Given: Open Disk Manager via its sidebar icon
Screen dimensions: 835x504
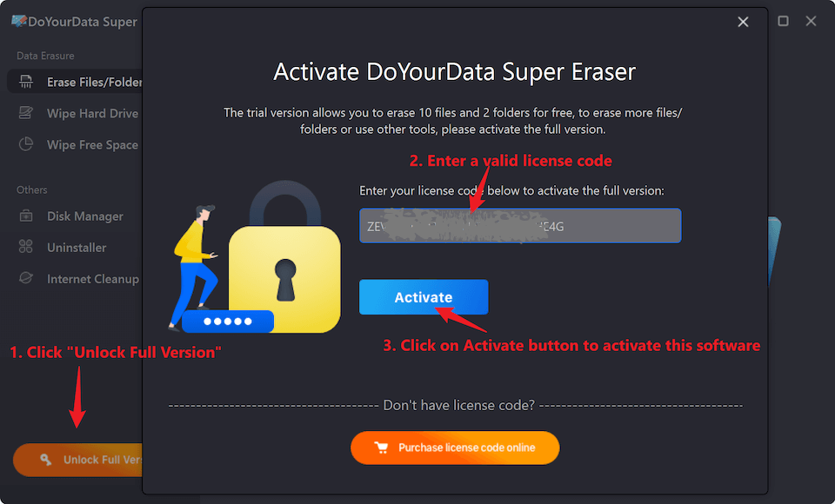Looking at the screenshot, I should (26, 216).
